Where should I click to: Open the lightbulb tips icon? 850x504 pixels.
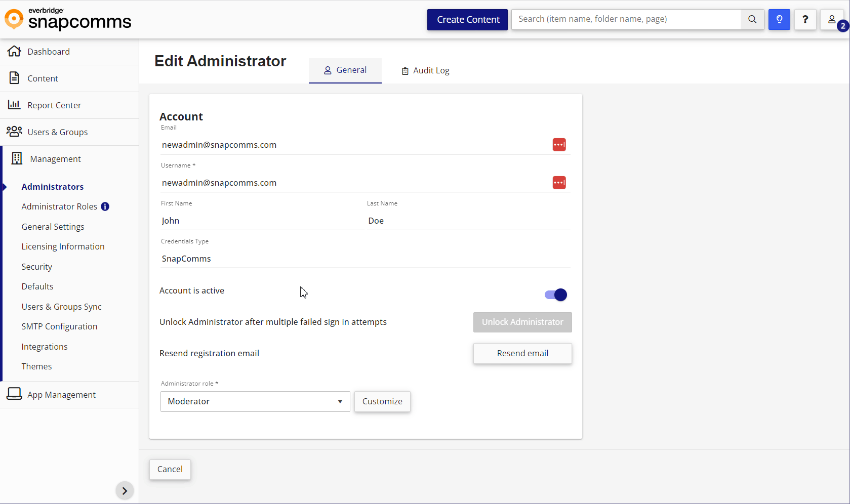tap(779, 19)
